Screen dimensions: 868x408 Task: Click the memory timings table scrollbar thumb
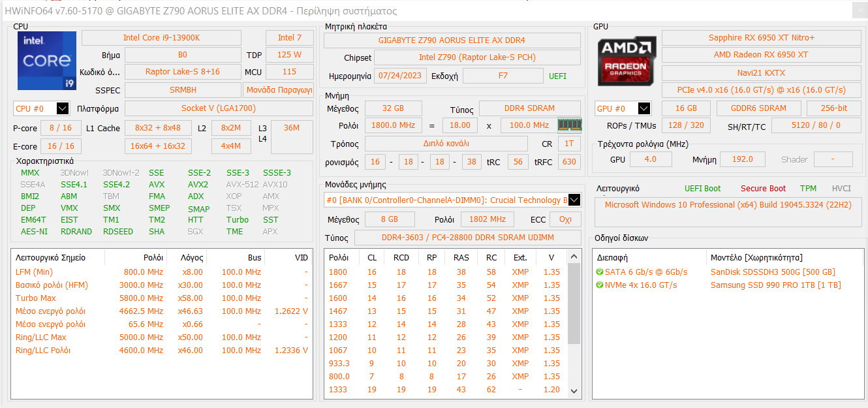574,303
